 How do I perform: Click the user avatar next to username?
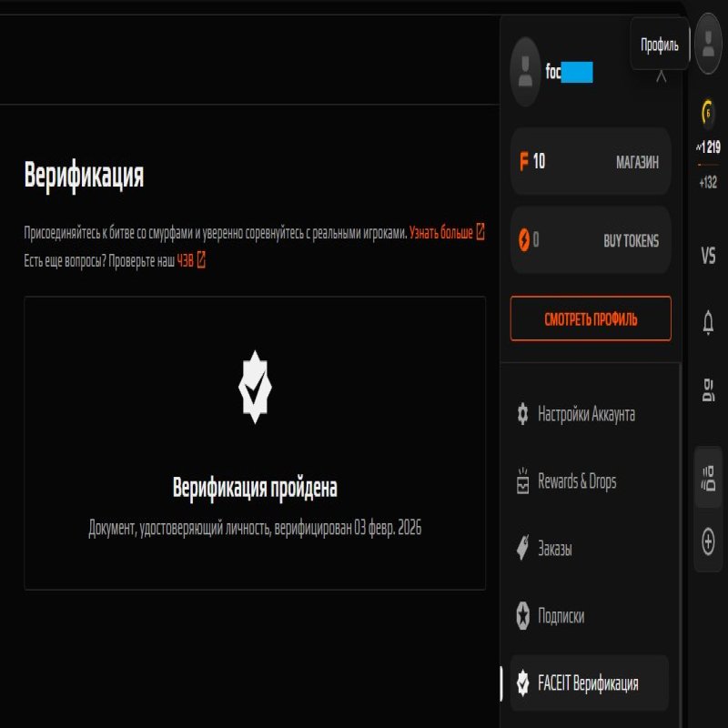(x=525, y=72)
